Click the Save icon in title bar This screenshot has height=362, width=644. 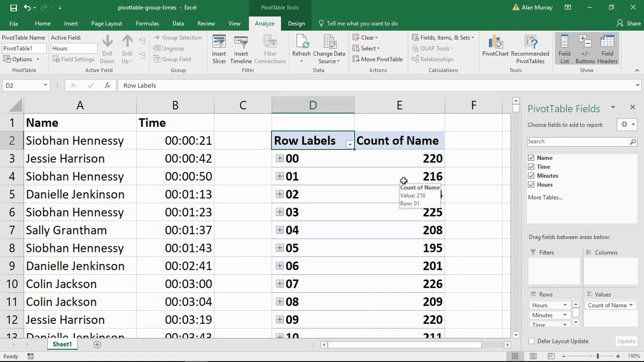[x=14, y=8]
